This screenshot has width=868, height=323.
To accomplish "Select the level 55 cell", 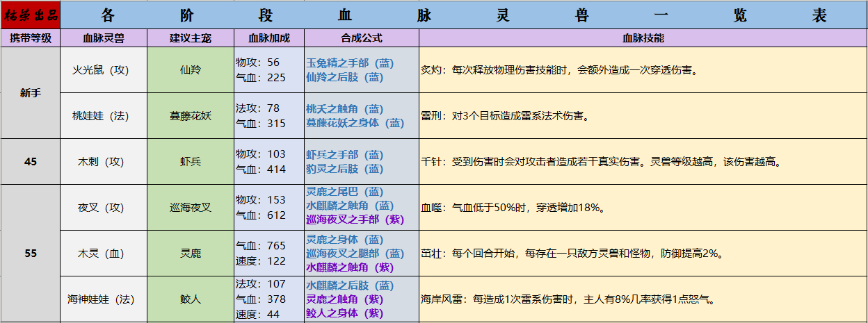I will click(x=31, y=253).
